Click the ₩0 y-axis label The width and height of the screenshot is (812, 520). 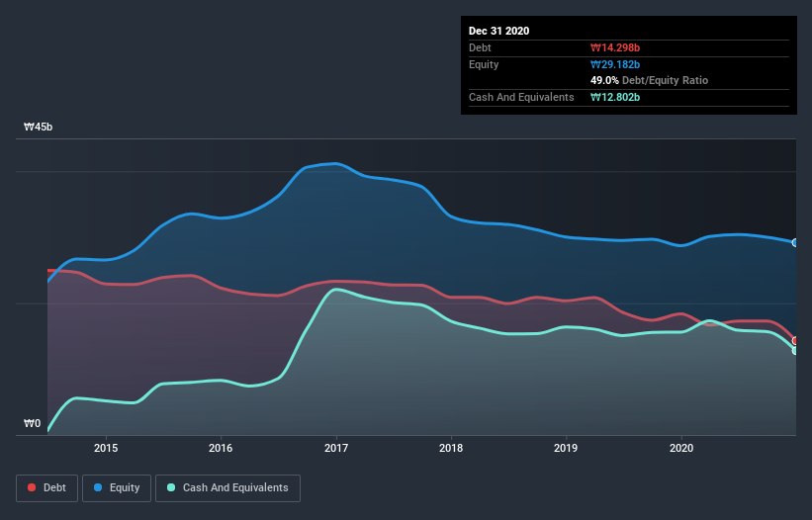click(32, 423)
